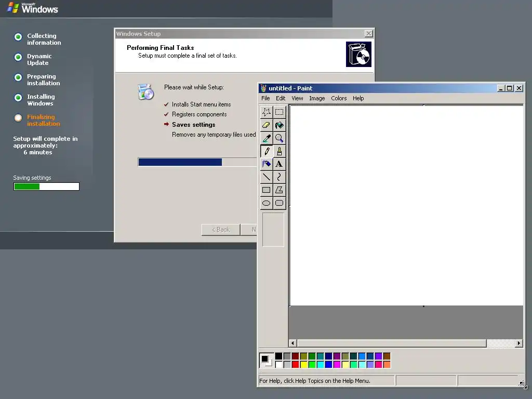
Task: Click the setup CD icon beside Please wait
Action: [x=146, y=91]
